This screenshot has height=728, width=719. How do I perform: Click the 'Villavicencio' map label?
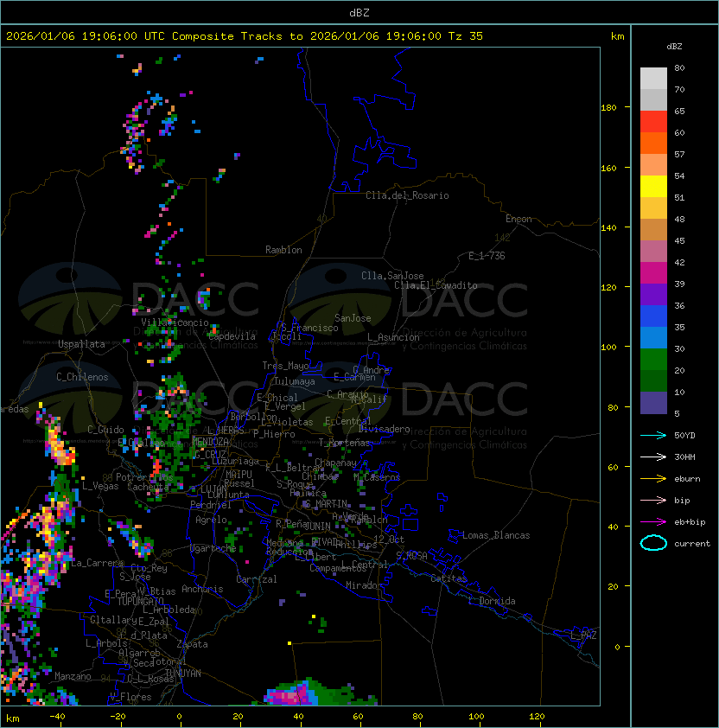175,322
